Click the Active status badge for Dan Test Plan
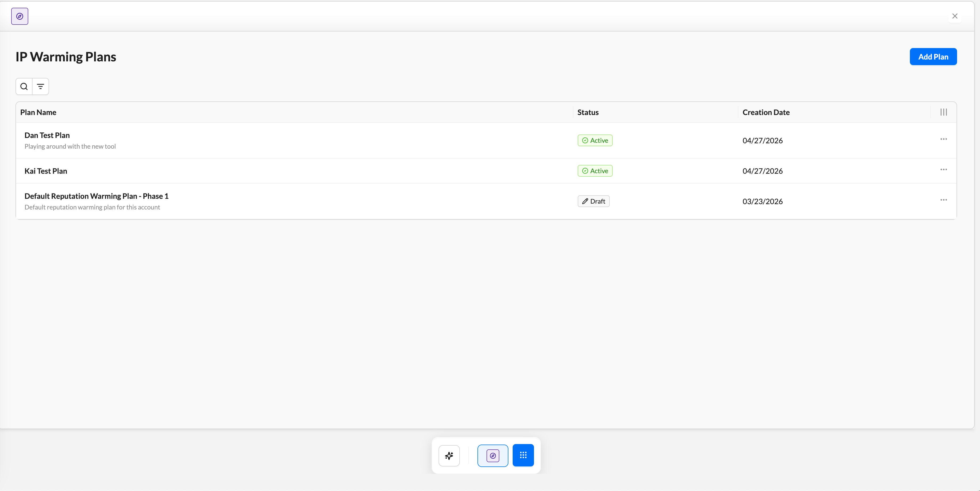Viewport: 980px width, 491px height. (595, 141)
